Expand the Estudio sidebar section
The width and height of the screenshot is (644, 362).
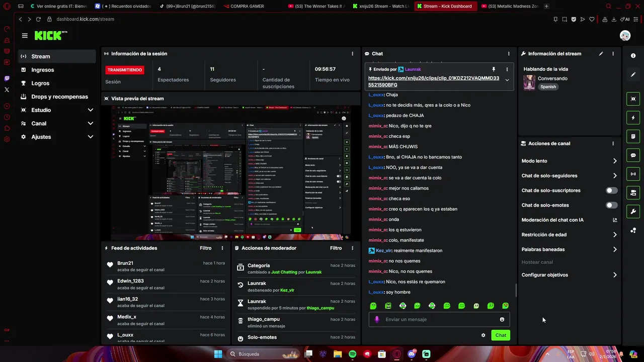(90, 110)
